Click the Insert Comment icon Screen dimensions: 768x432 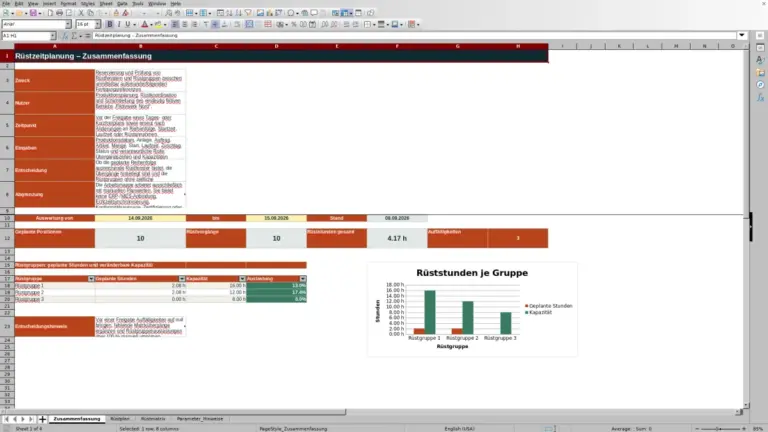pyautogui.click(x=314, y=13)
